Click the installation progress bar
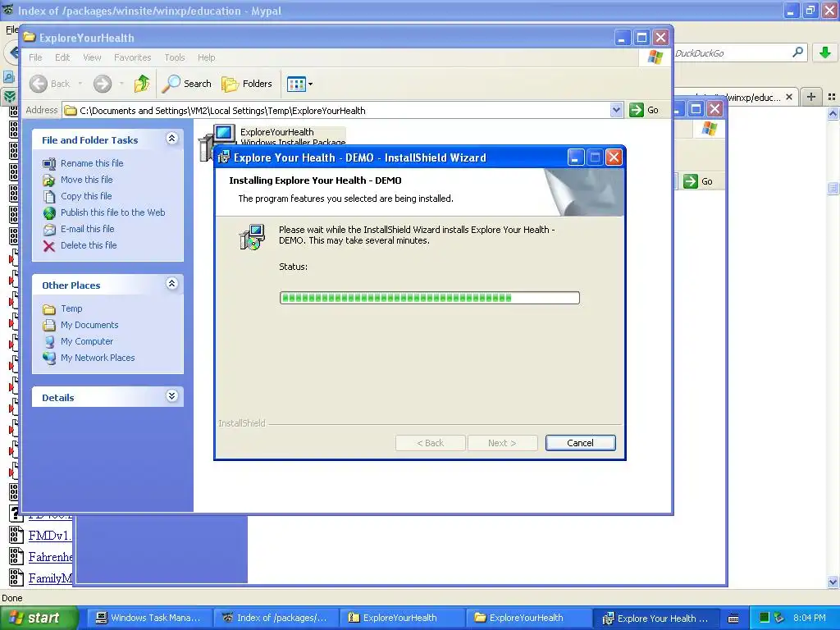This screenshot has width=840, height=630. [x=429, y=298]
